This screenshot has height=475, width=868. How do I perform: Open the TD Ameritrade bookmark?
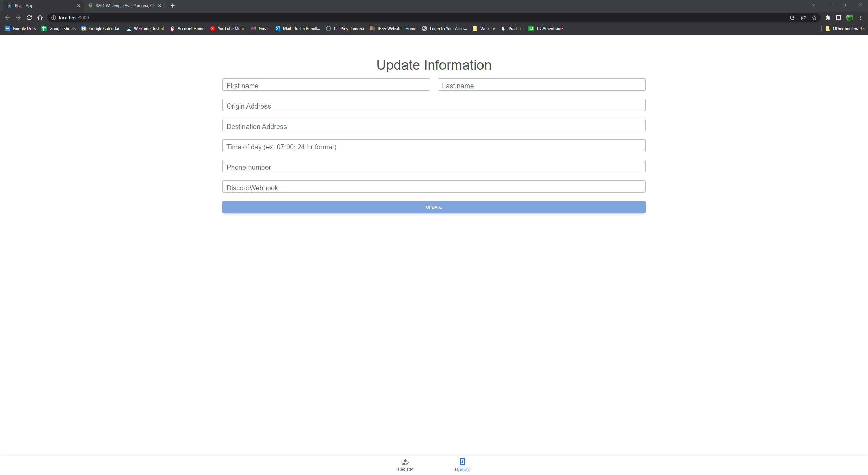click(546, 28)
